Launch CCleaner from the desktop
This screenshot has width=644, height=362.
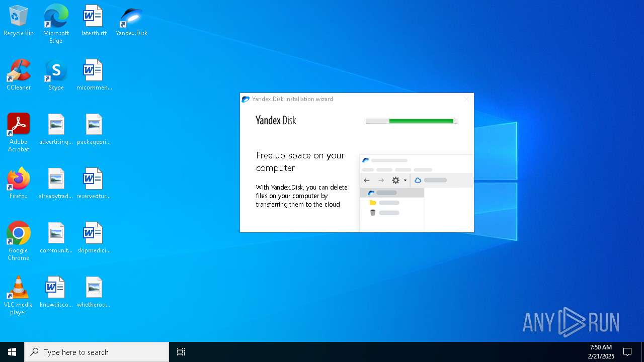[19, 75]
